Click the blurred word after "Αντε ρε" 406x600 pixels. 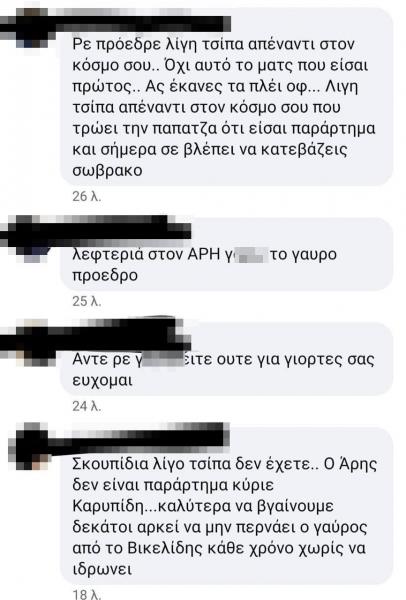pos(165,359)
